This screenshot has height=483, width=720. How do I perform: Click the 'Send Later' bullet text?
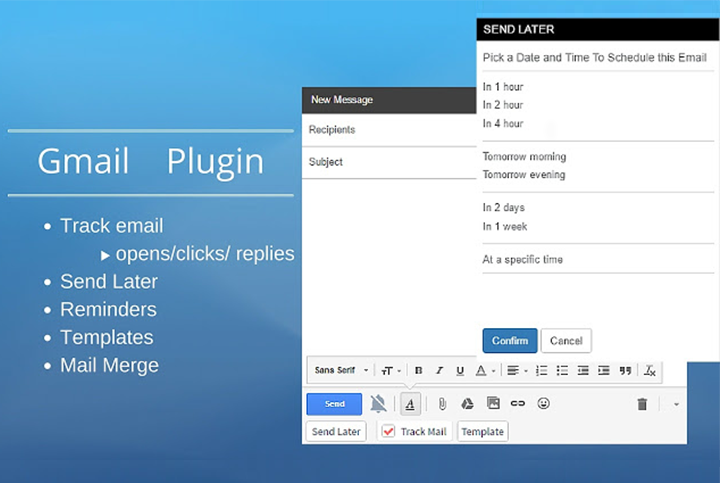click(x=109, y=281)
